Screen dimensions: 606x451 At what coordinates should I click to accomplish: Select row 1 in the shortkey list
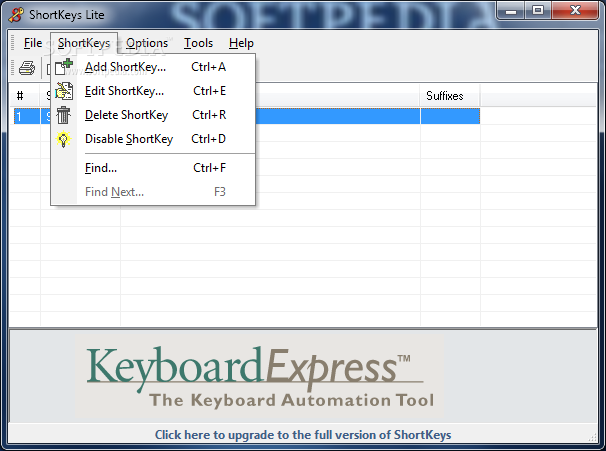click(247, 116)
